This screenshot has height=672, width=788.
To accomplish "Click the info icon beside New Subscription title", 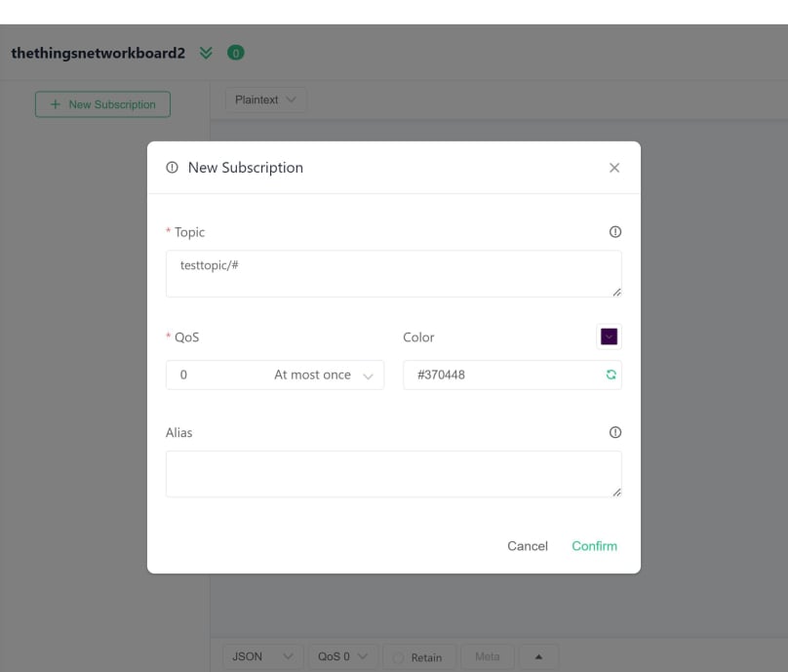I will [172, 167].
